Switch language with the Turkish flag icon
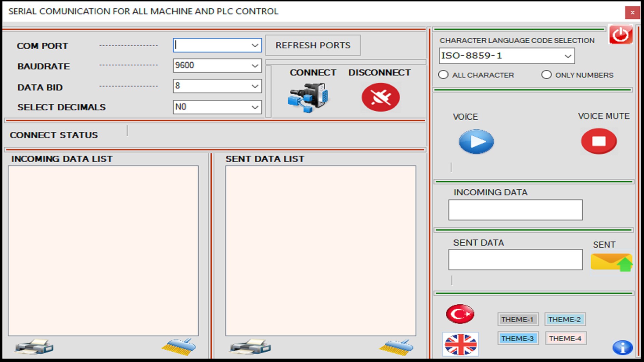 460,314
